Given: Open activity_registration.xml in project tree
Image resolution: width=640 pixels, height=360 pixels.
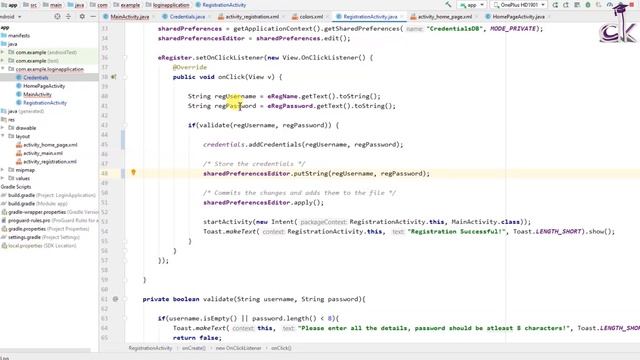Looking at the screenshot, I should click(50, 162).
